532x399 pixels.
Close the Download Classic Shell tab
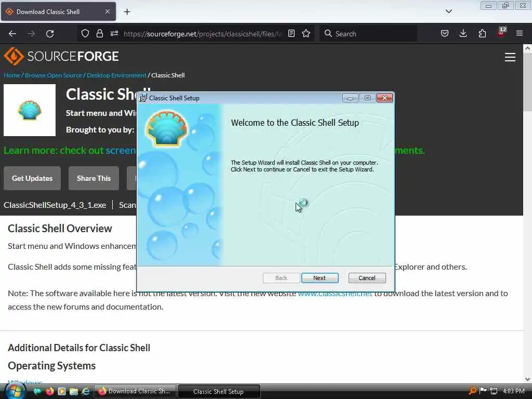108,11
